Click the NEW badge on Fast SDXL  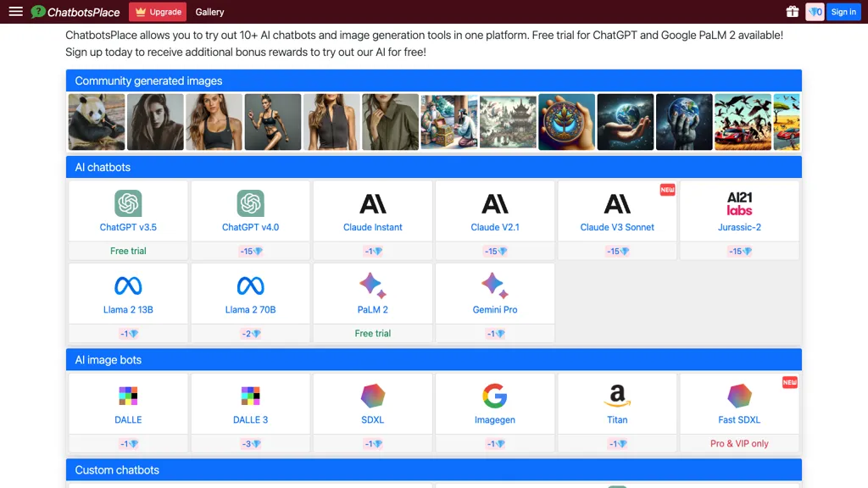(789, 382)
